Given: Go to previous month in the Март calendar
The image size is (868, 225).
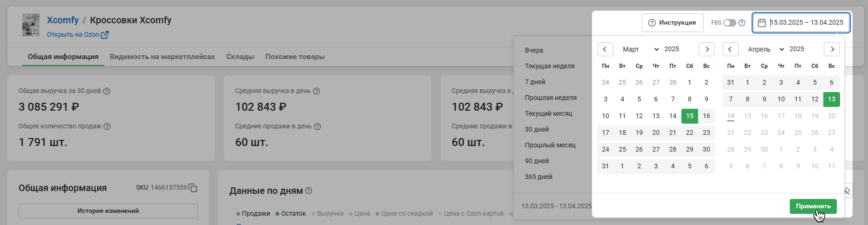Looking at the screenshot, I should (x=605, y=49).
